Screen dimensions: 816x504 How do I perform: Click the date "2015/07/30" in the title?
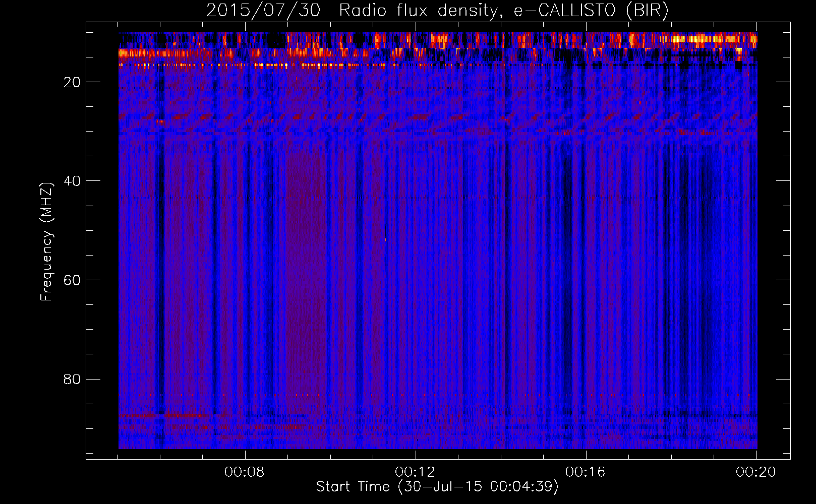click(x=263, y=10)
